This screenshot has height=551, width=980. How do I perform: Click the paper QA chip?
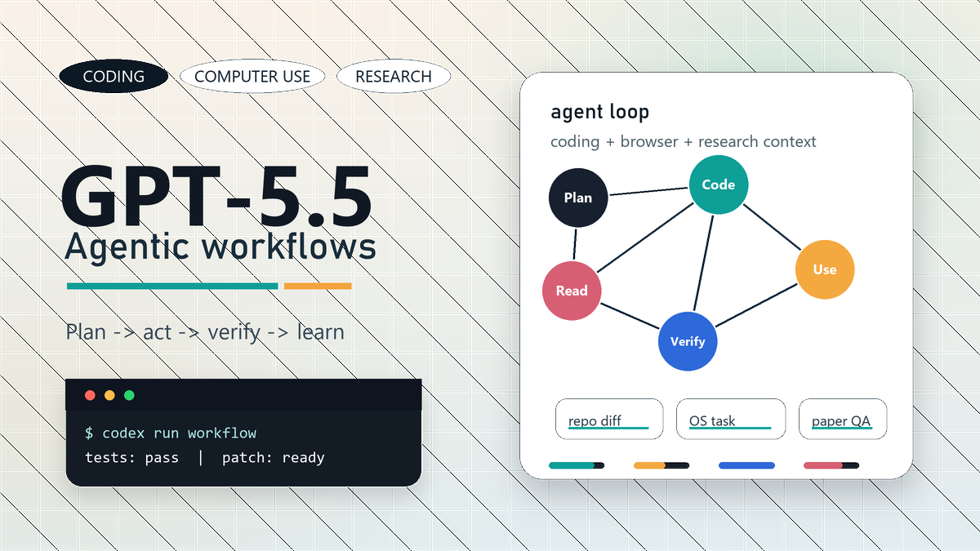(842, 420)
